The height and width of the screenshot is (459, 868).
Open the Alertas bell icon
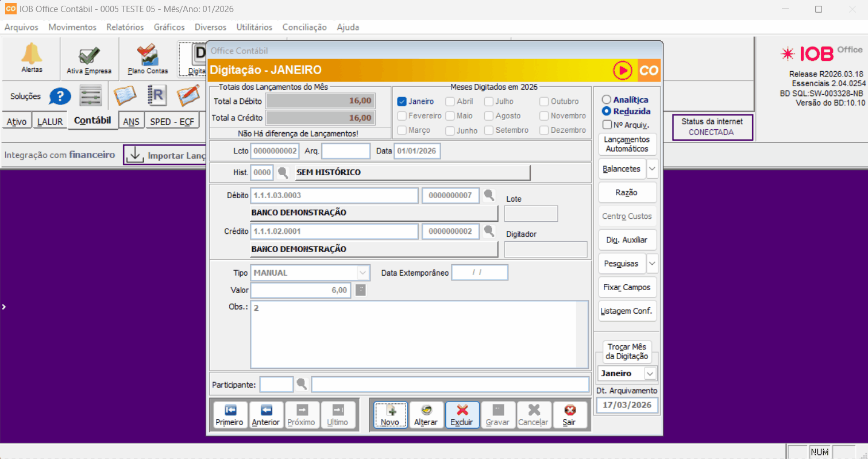[x=32, y=55]
